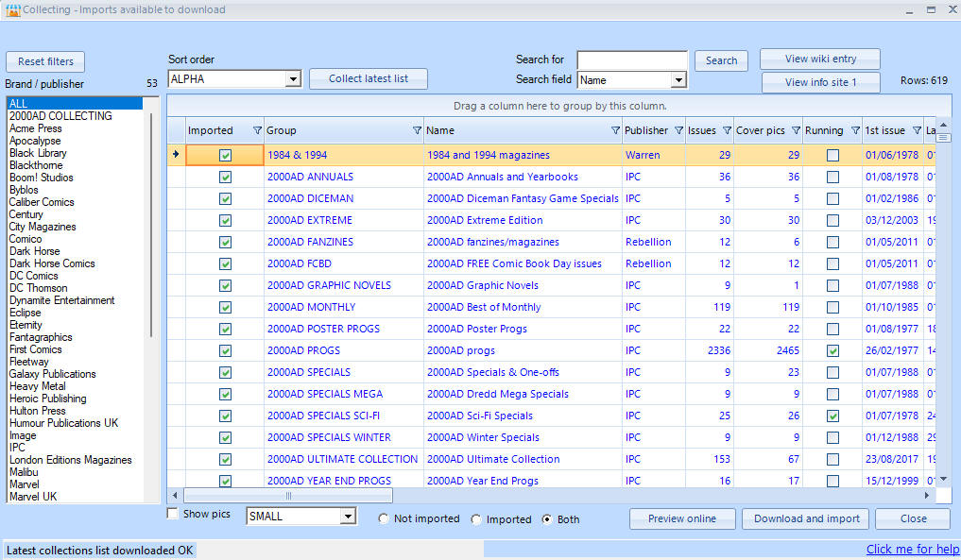Open the Cover pics column filter icon
Image resolution: width=961 pixels, height=560 pixels.
pyautogui.click(x=797, y=130)
